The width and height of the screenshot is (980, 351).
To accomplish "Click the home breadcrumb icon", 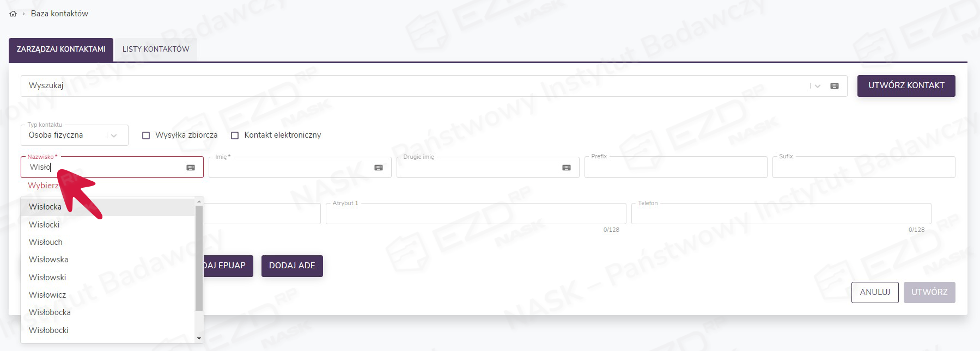I will 13,14.
